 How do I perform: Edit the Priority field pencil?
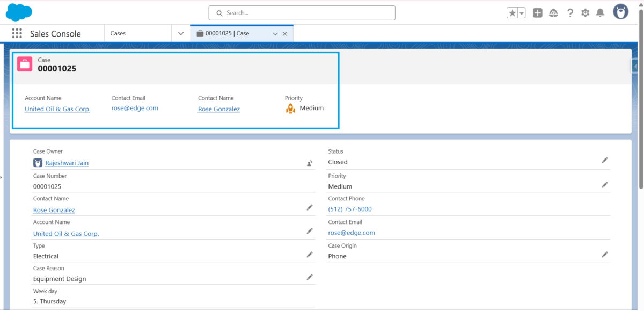coord(605,184)
